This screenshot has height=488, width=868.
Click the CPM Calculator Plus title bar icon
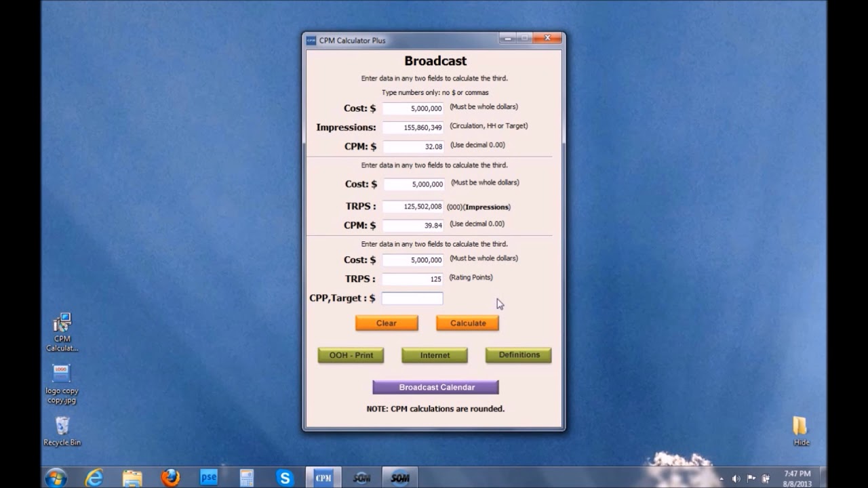[x=311, y=40]
